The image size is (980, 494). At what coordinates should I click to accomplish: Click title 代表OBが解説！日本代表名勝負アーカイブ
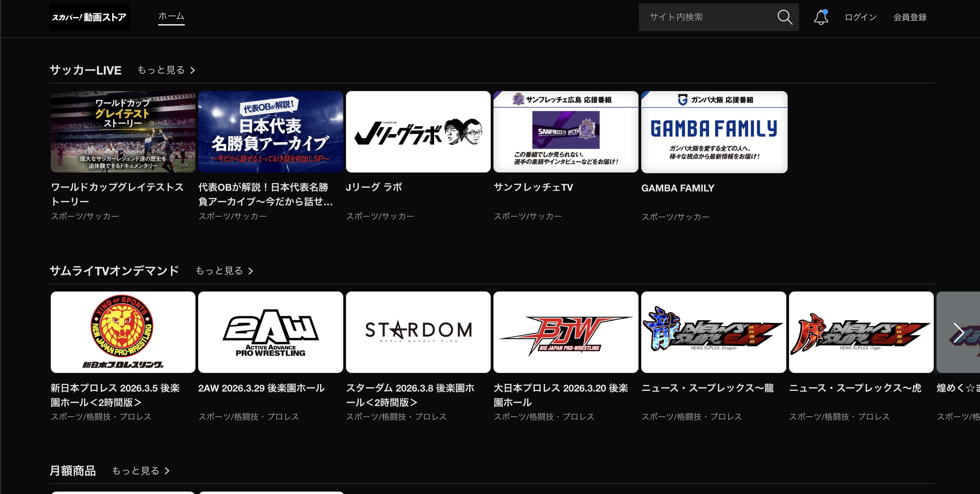(266, 194)
